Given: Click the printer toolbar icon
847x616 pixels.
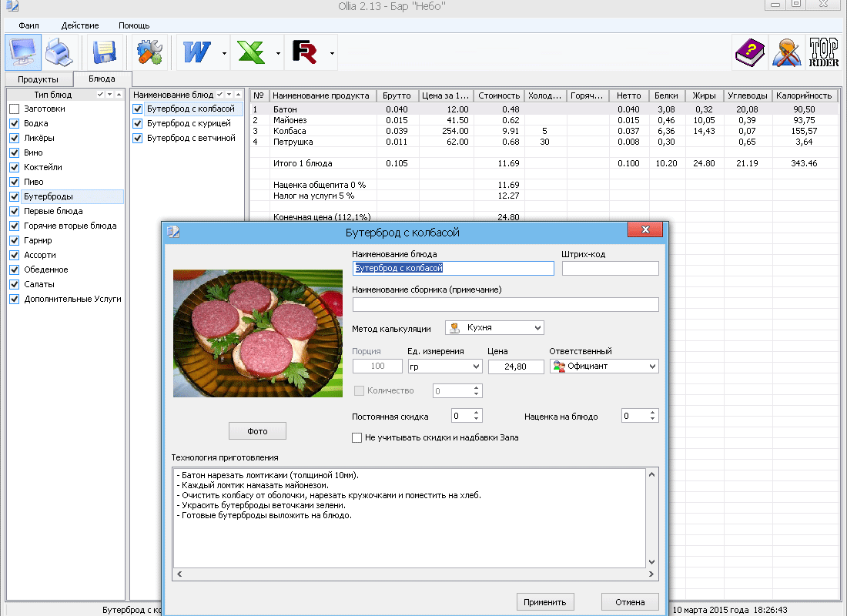Looking at the screenshot, I should [x=60, y=53].
